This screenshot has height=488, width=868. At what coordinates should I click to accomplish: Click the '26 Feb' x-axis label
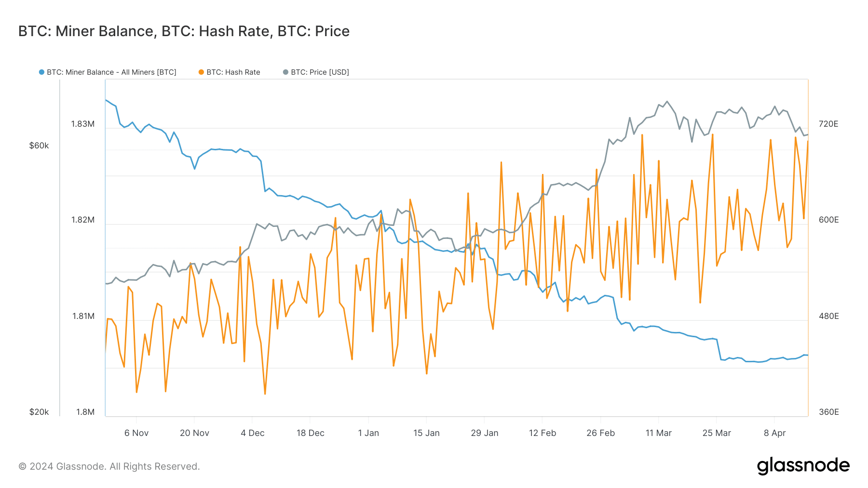coord(601,433)
